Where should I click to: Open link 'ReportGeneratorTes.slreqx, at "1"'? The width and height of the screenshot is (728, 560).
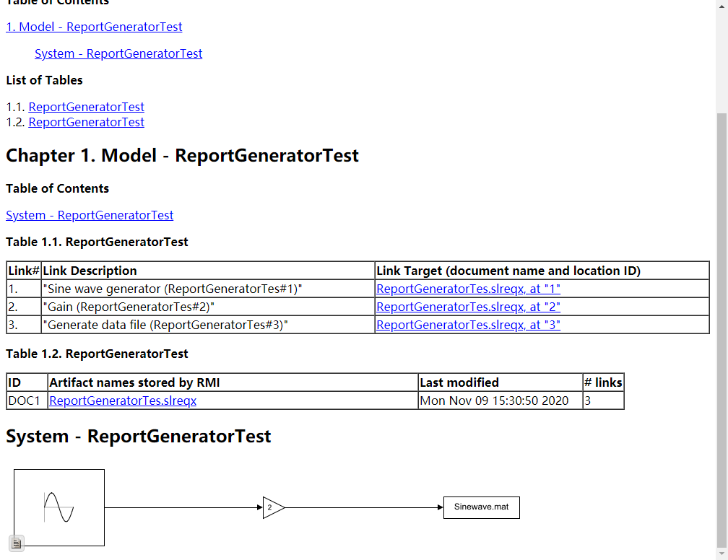click(x=468, y=289)
